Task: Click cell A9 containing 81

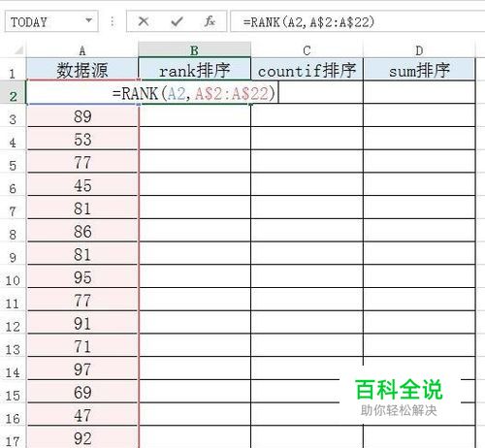Action: 82,253
